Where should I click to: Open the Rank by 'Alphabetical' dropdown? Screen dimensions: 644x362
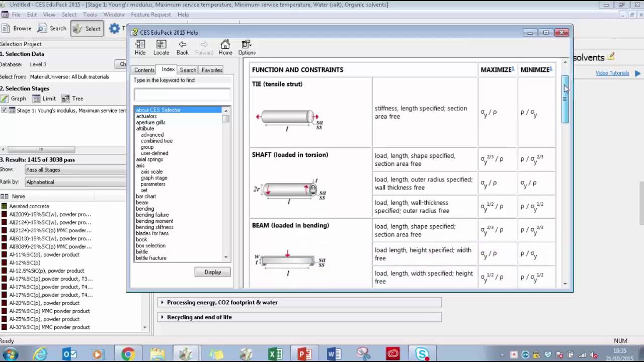[75, 182]
